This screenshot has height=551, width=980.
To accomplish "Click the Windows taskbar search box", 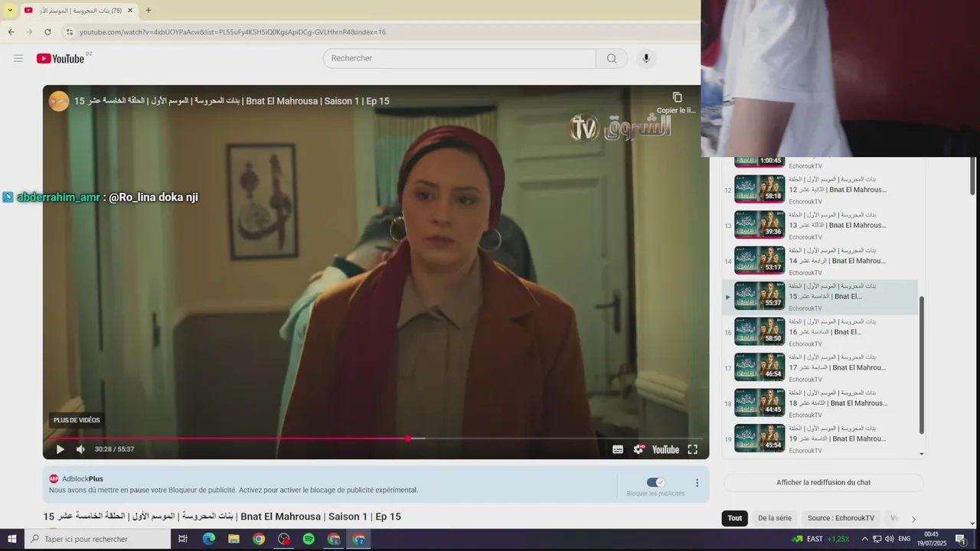I will point(97,539).
